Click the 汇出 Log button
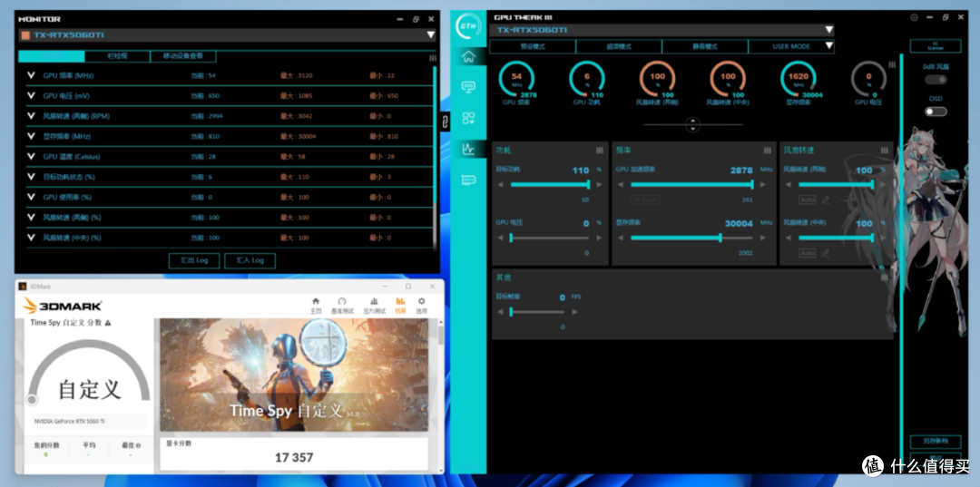The width and height of the screenshot is (980, 487). [x=194, y=260]
